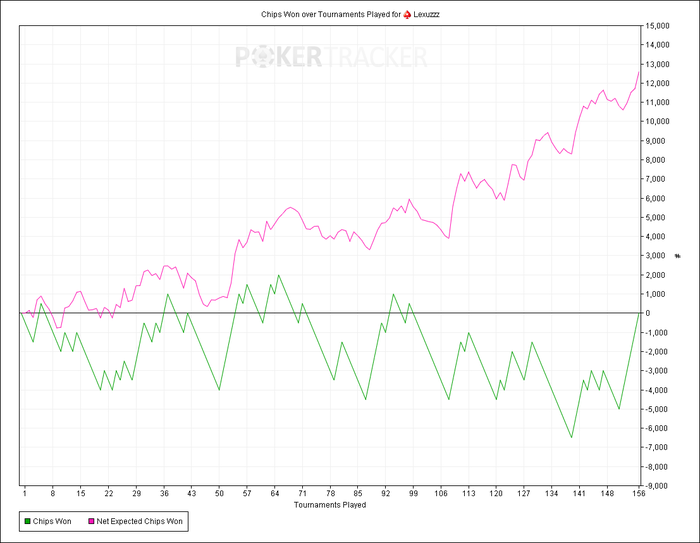This screenshot has height=543, width=700.
Task: Click the green line's peak at tournament 64
Action: 279,275
